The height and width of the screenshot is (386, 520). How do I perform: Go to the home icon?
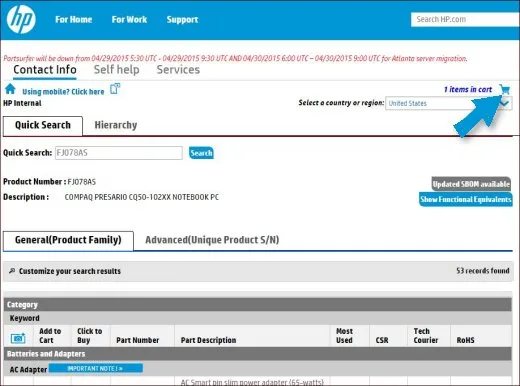10,89
